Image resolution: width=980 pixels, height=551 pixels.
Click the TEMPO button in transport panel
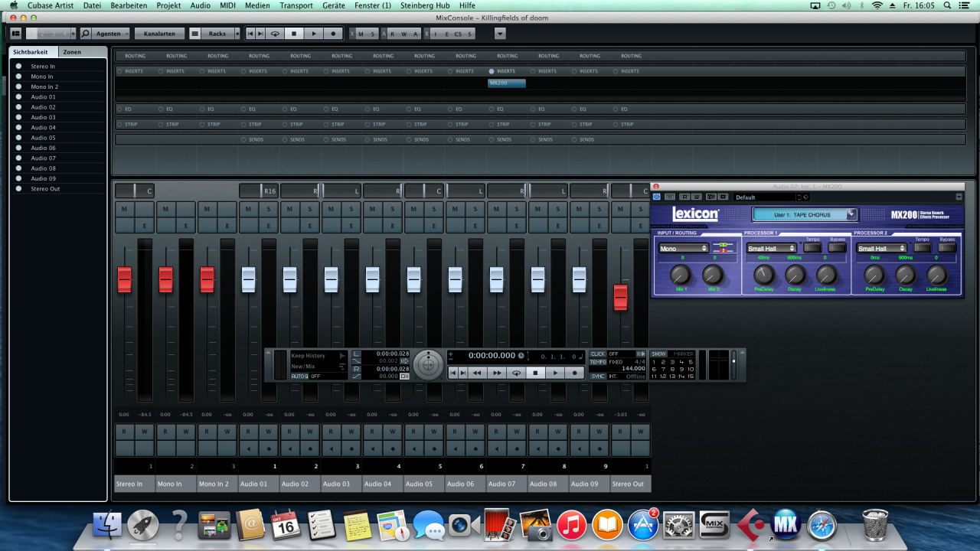598,361
